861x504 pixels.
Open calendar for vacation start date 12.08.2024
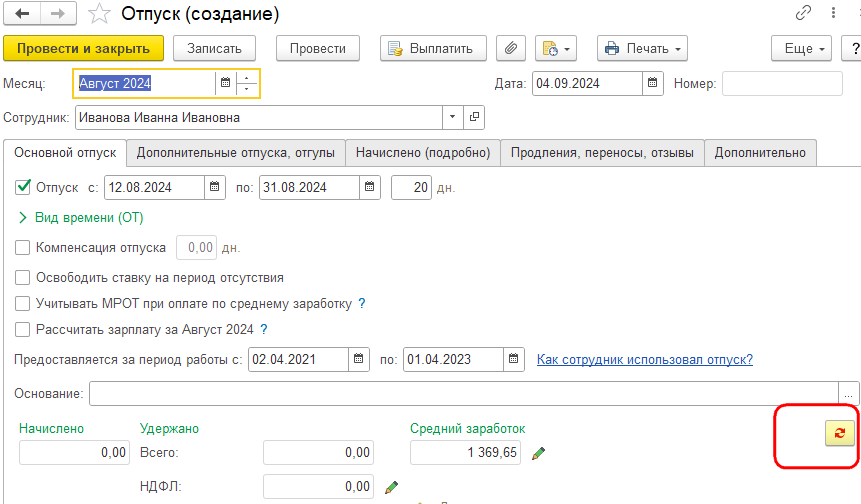point(214,187)
